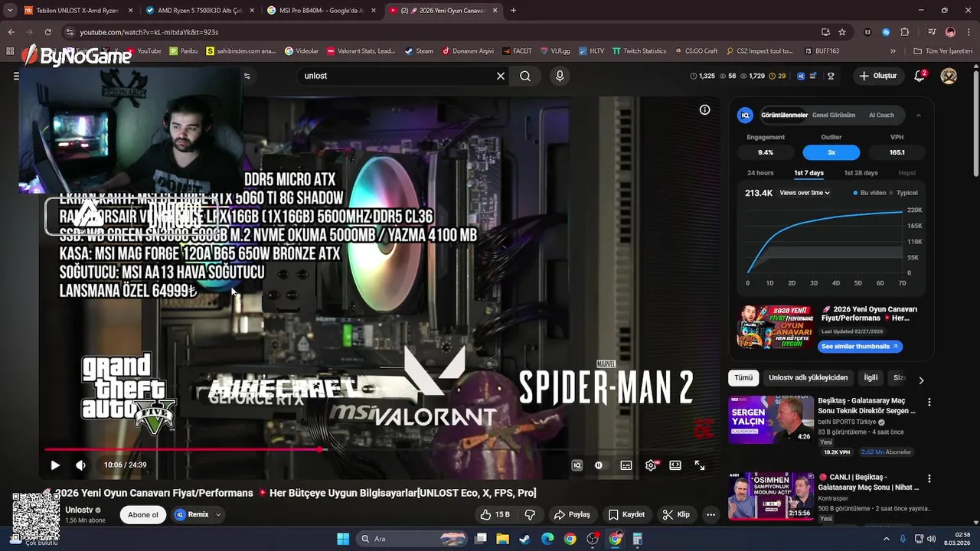Open the vidIQ panel video thumbnail
980x551 pixels.
coord(775,328)
